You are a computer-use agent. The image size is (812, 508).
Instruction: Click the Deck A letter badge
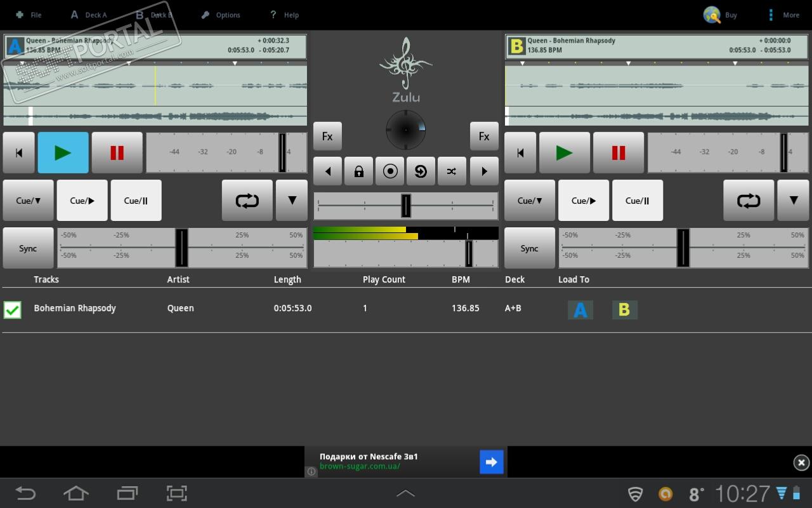pyautogui.click(x=15, y=46)
